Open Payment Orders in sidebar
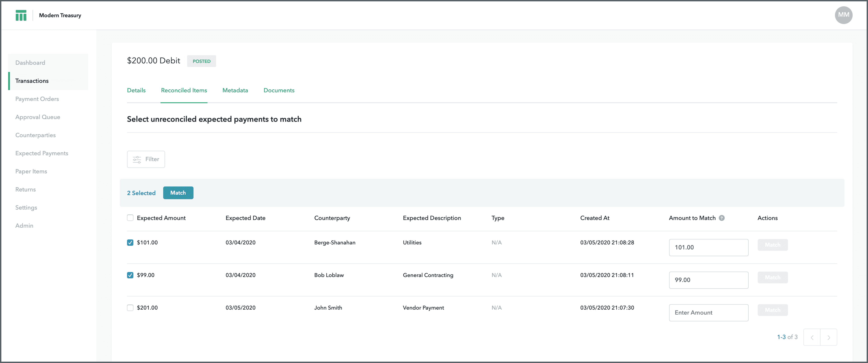 [x=37, y=99]
